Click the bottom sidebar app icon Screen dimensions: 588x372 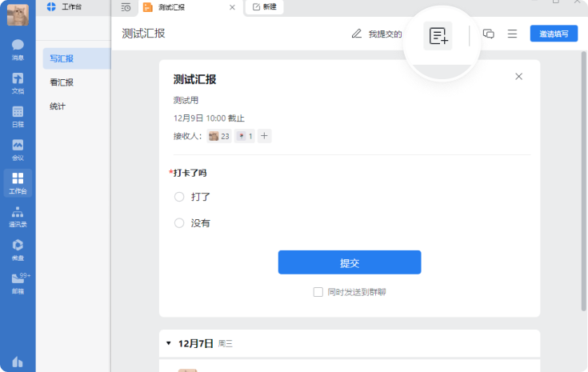tap(18, 362)
